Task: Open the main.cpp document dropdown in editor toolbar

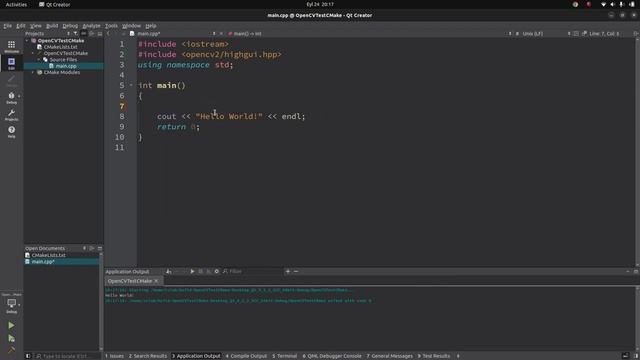Action: point(173,33)
